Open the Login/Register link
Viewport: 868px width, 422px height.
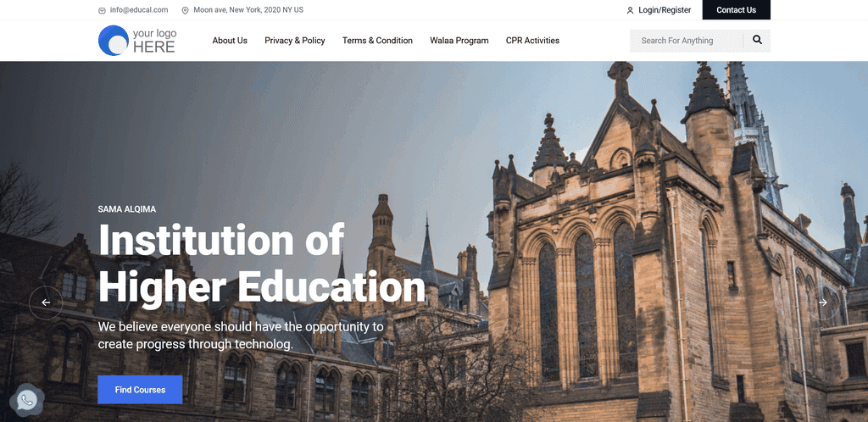[x=665, y=10]
